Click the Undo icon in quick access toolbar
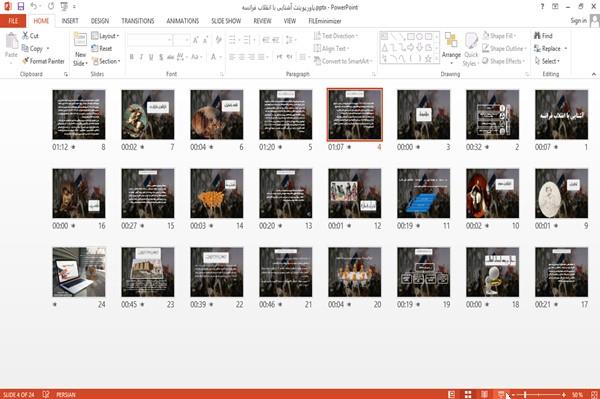The width and height of the screenshot is (600, 399). pyautogui.click(x=34, y=6)
